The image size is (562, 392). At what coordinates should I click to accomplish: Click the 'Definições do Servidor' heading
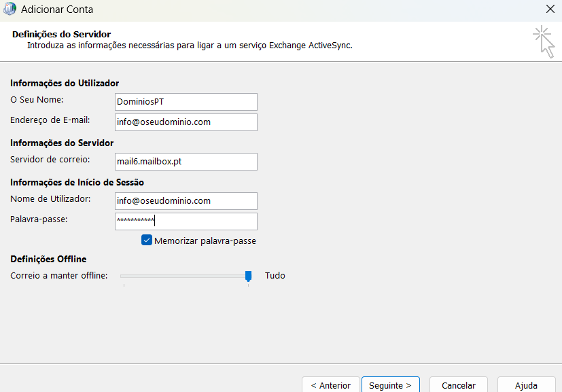(x=61, y=34)
